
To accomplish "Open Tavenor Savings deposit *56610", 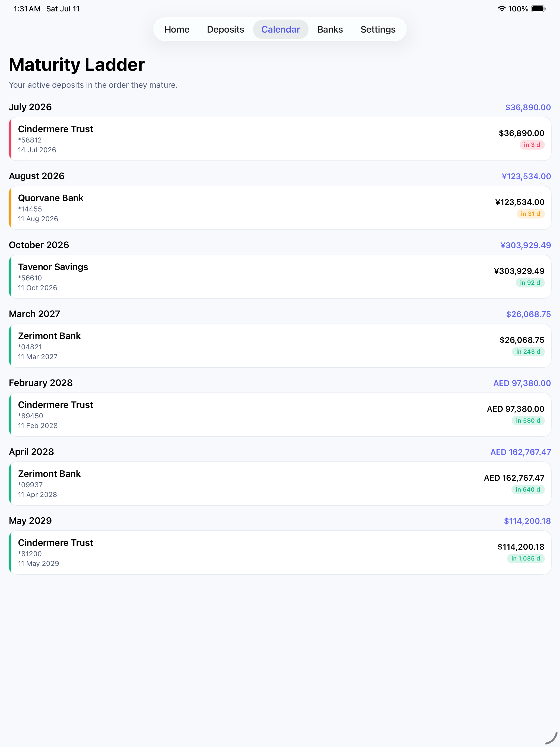I will [280, 277].
